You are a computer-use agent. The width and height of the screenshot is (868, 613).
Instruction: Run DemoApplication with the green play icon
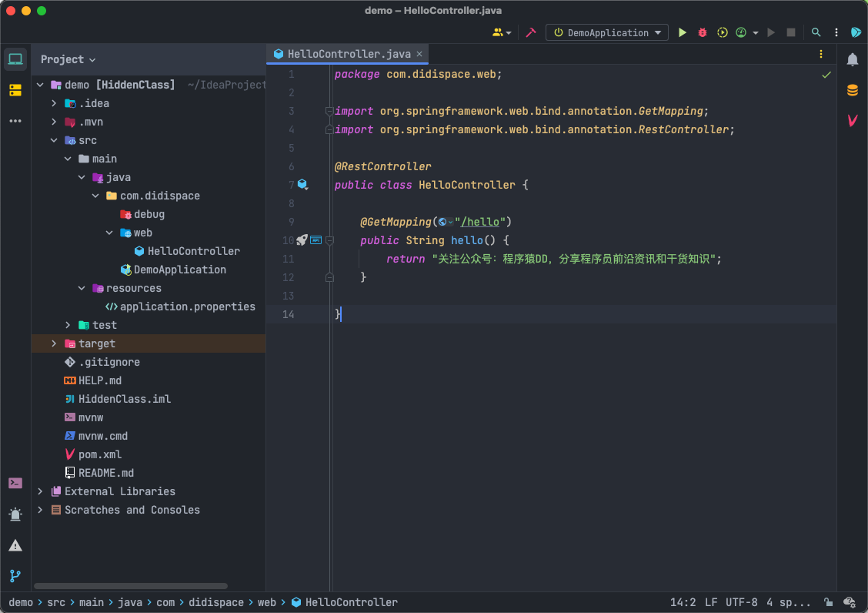click(682, 32)
